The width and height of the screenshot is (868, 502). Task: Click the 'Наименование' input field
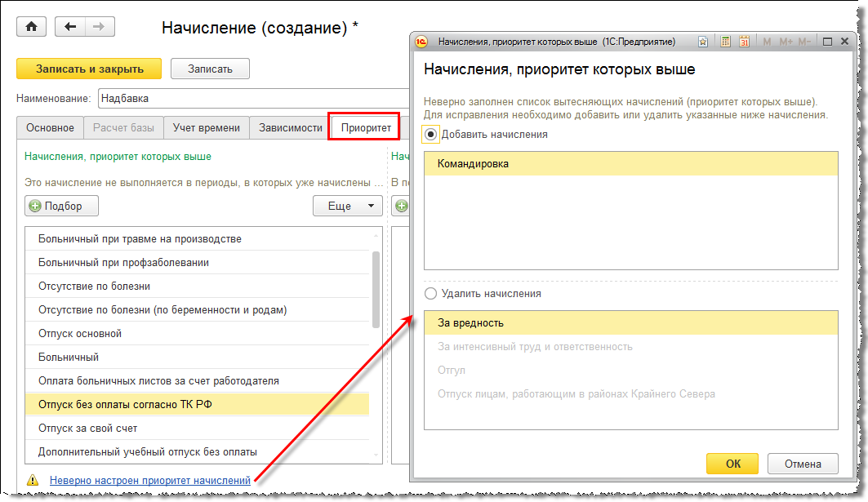253,99
